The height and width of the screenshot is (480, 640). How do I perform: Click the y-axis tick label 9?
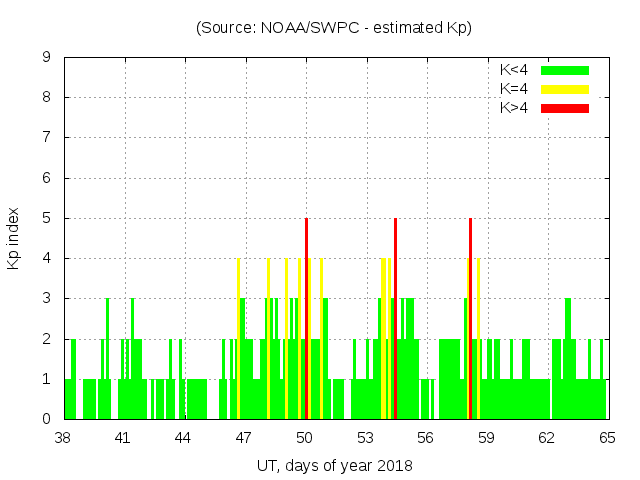click(47, 58)
